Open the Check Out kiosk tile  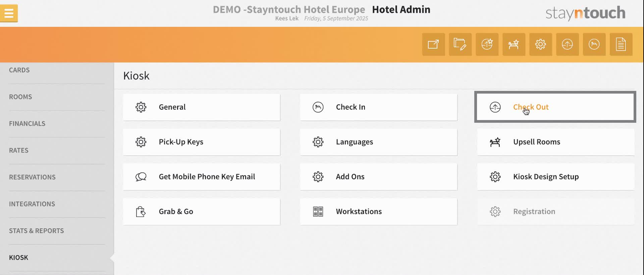tap(555, 107)
